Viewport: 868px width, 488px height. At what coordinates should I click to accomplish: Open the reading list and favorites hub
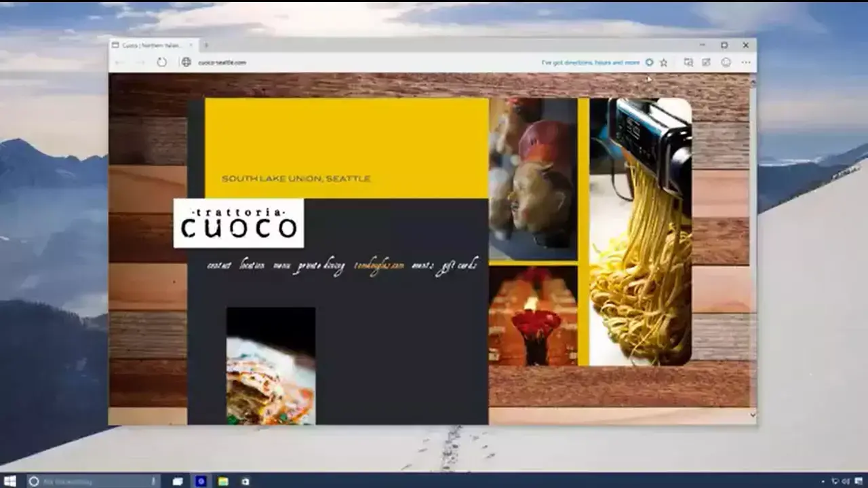coord(688,62)
